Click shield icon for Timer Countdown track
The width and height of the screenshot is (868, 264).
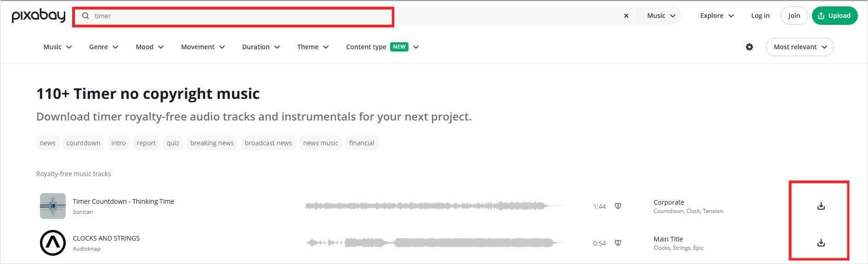618,206
